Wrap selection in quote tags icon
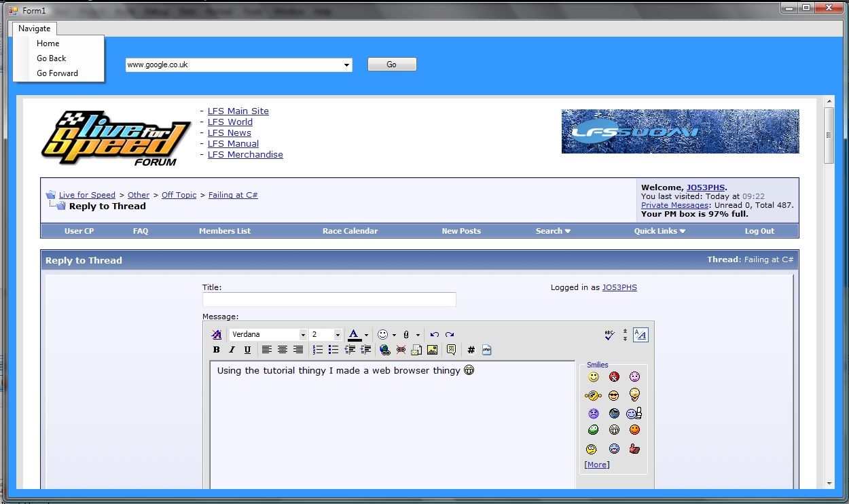This screenshot has width=849, height=504. pyautogui.click(x=451, y=350)
